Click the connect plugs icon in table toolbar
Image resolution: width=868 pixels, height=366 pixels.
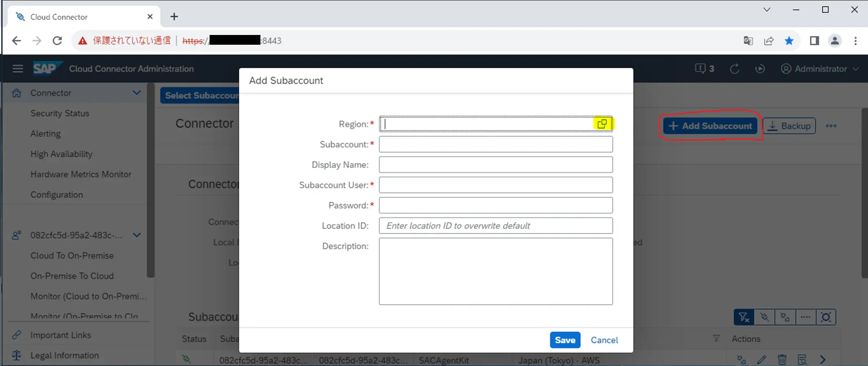(x=785, y=317)
